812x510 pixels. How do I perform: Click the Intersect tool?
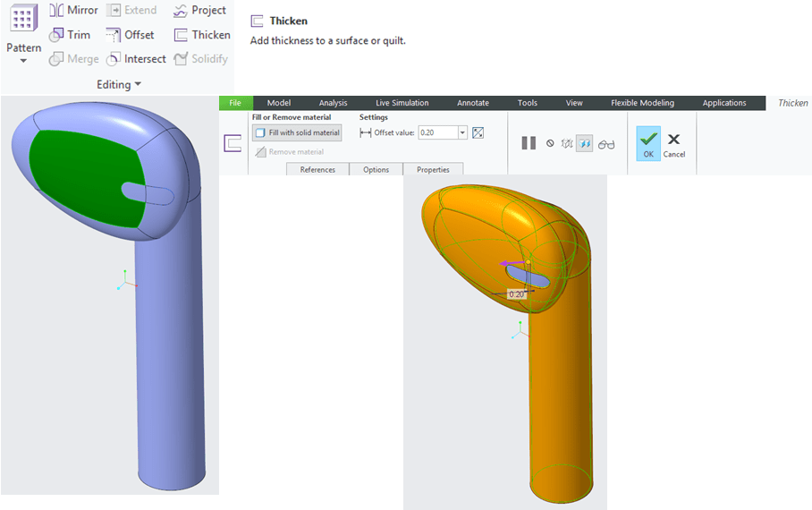(135, 59)
